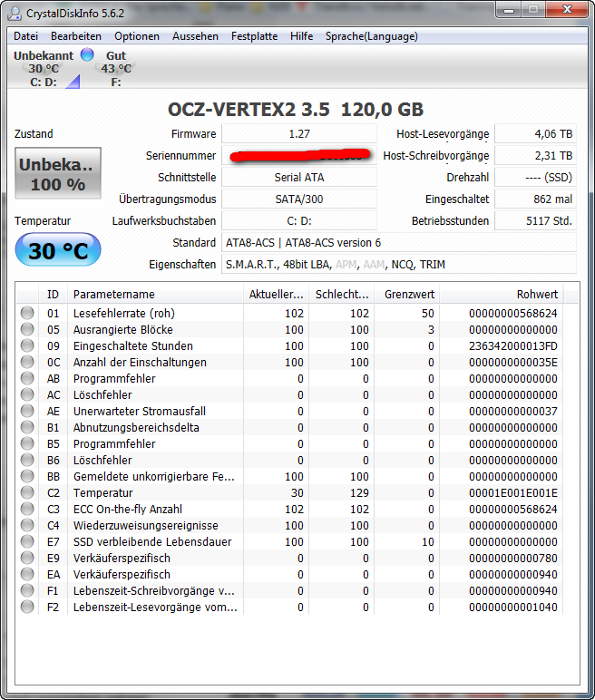
Task: Click the ID column header
Action: [x=53, y=294]
